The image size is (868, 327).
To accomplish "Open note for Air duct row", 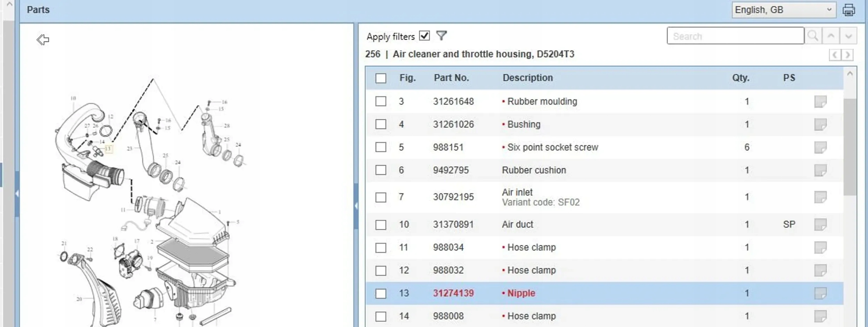I will pyautogui.click(x=820, y=224).
